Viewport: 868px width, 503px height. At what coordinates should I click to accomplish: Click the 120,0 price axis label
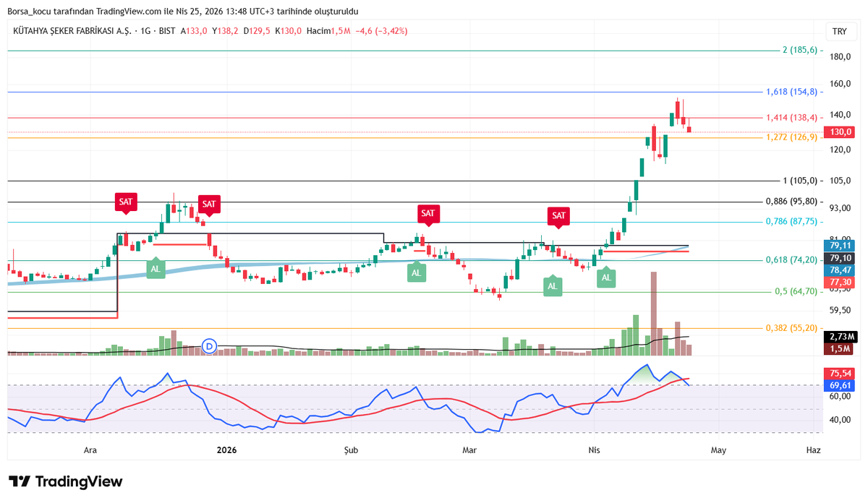840,150
